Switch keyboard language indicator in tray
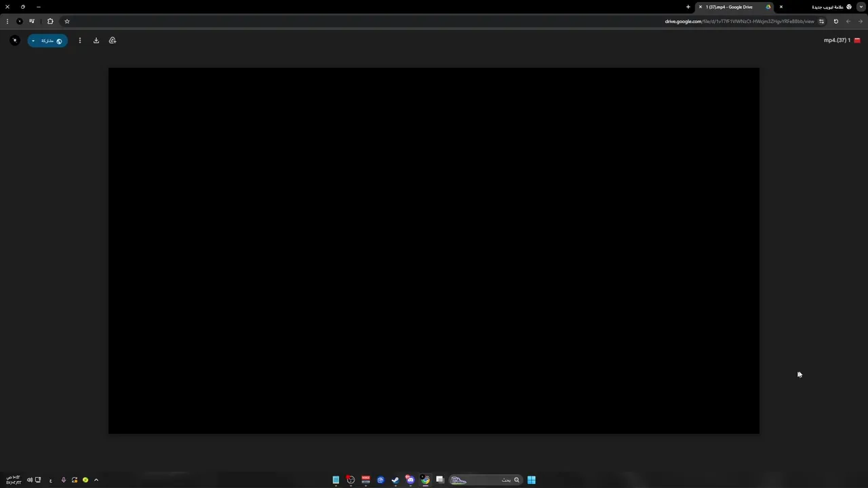The image size is (868, 488). tap(50, 480)
